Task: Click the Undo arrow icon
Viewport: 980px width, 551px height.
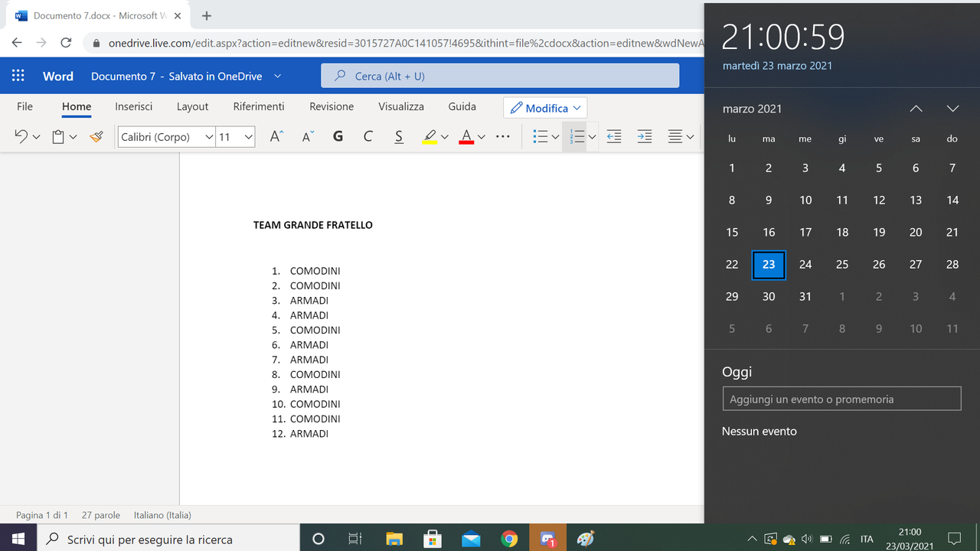Action: click(x=21, y=136)
